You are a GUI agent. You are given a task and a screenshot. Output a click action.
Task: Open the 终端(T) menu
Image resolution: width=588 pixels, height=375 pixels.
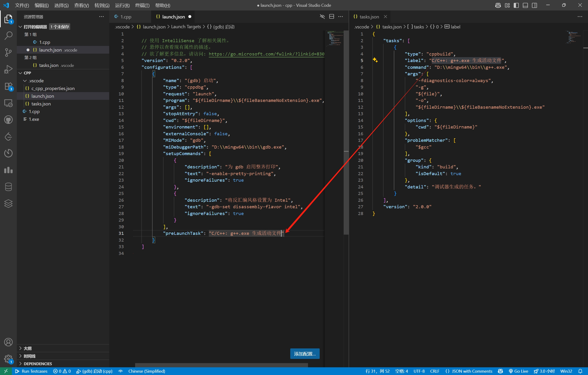tap(142, 5)
